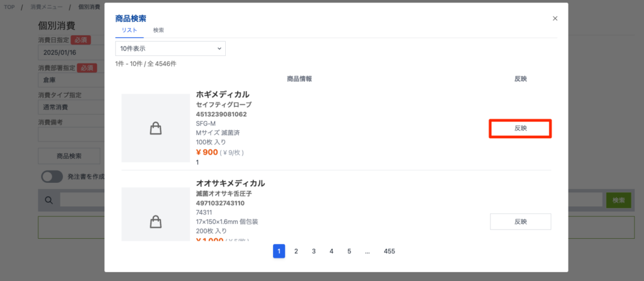Go to page 3 of results
This screenshot has height=281, width=644.
click(314, 251)
